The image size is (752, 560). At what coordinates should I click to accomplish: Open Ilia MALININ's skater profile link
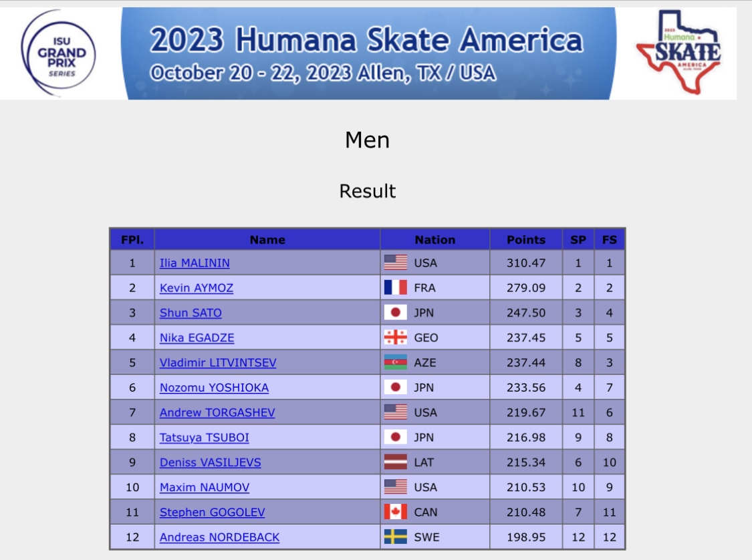pyautogui.click(x=195, y=263)
